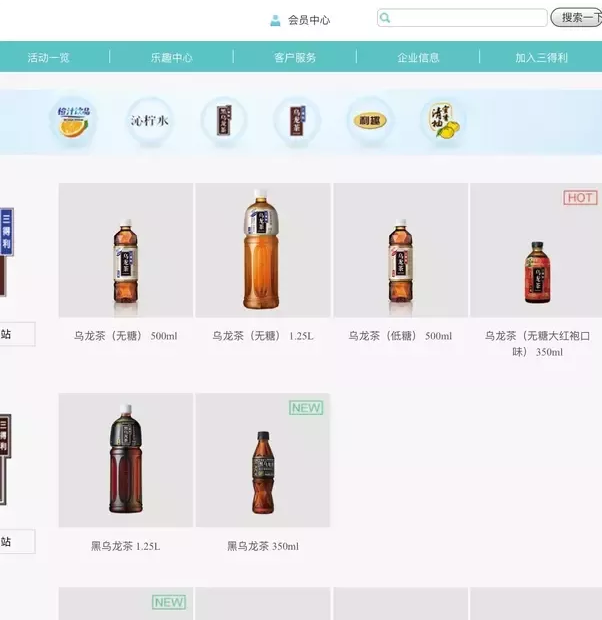Click the site button beside black oolong row
Viewport: 602px width, 620px height.
tap(17, 541)
